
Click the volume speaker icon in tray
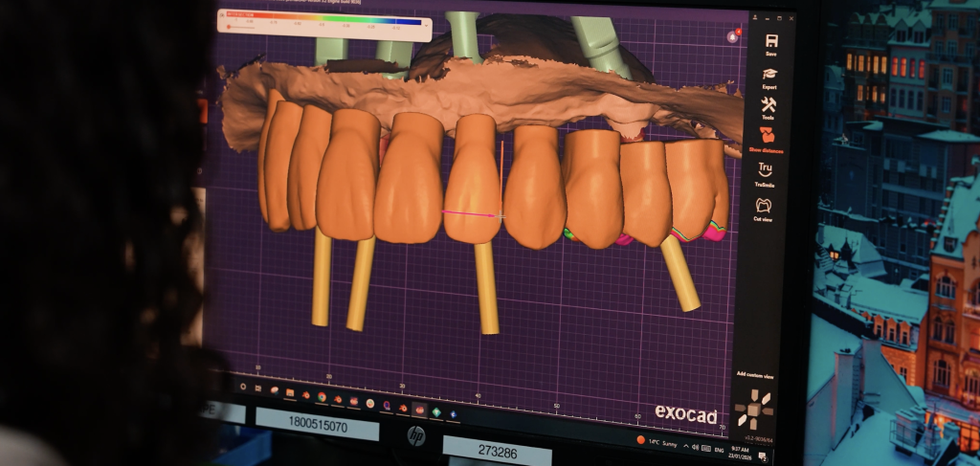pyautogui.click(x=696, y=447)
